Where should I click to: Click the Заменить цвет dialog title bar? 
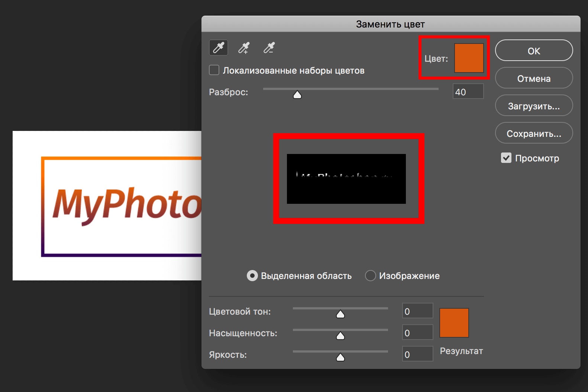tap(391, 24)
